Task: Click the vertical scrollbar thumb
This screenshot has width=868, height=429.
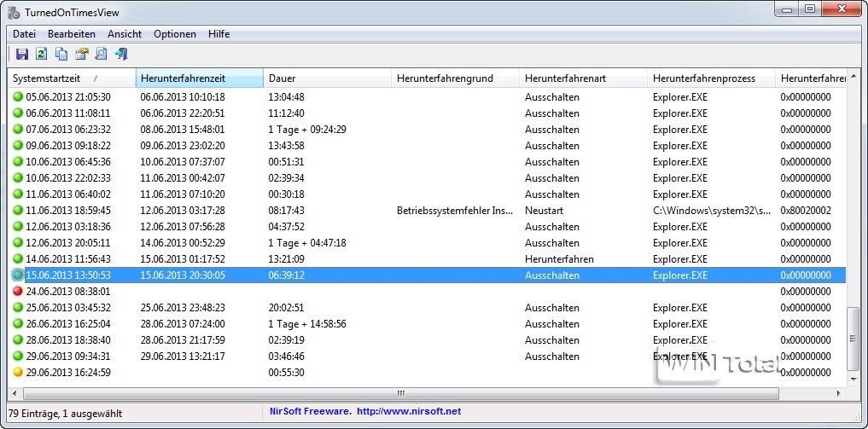Action: [853, 339]
